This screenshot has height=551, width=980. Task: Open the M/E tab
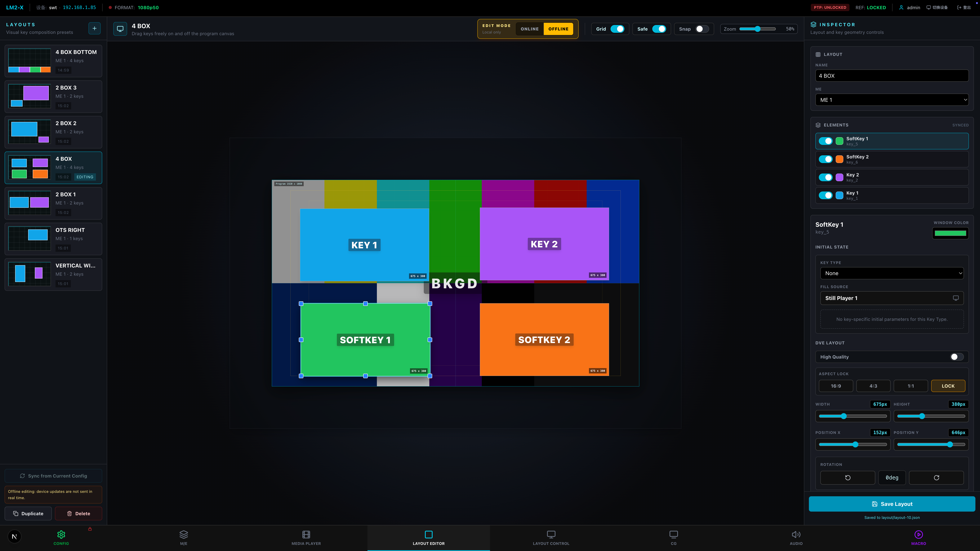184,538
